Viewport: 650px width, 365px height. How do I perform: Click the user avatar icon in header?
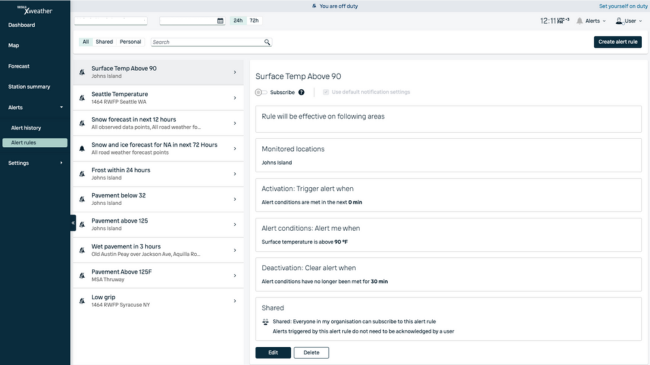619,21
